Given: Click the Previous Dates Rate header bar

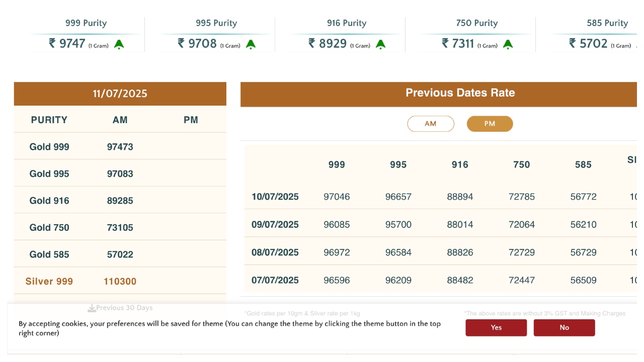Looking at the screenshot, I should (460, 93).
